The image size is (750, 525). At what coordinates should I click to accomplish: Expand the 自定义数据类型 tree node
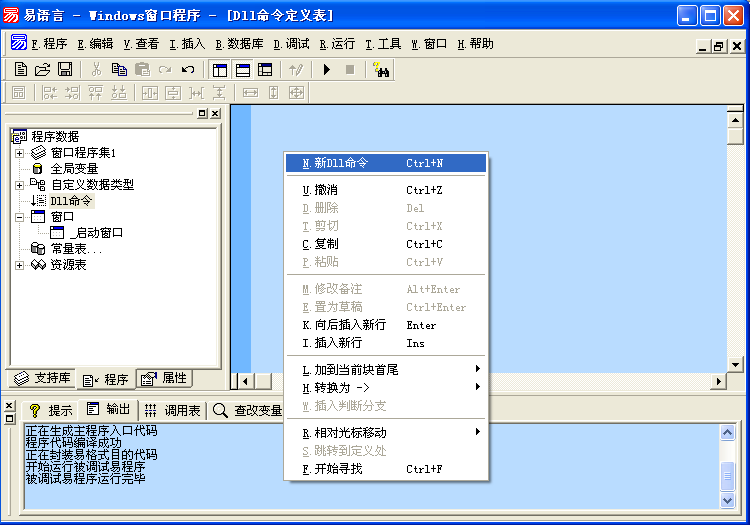tap(19, 185)
